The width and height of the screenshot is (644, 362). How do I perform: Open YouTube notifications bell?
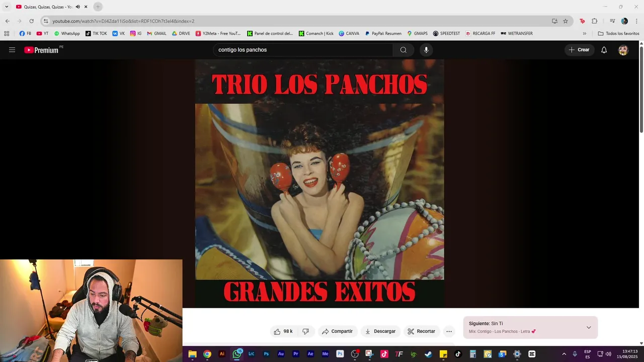[x=604, y=50]
